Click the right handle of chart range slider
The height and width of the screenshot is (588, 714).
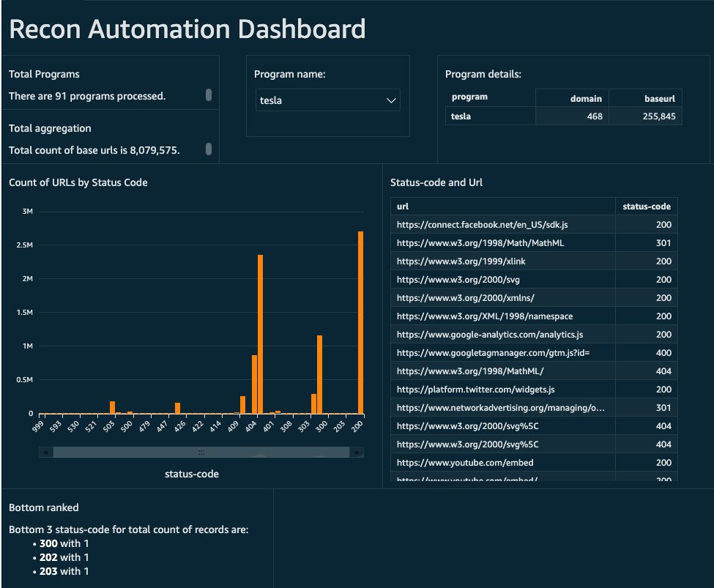pyautogui.click(x=357, y=453)
